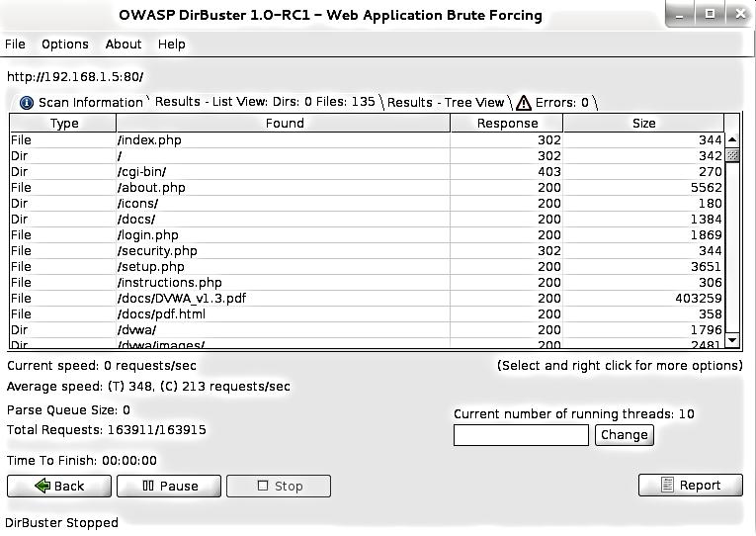Select the /cgi-bin/ row
Image resolution: width=756 pixels, height=536 pixels.
[367, 172]
